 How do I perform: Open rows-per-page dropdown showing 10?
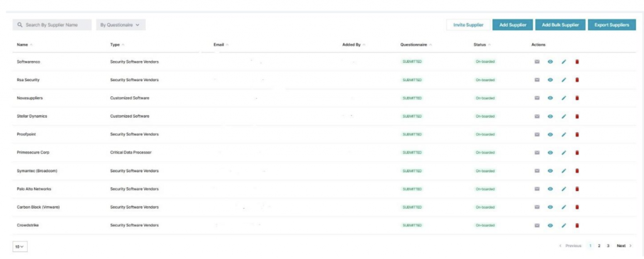pyautogui.click(x=19, y=246)
